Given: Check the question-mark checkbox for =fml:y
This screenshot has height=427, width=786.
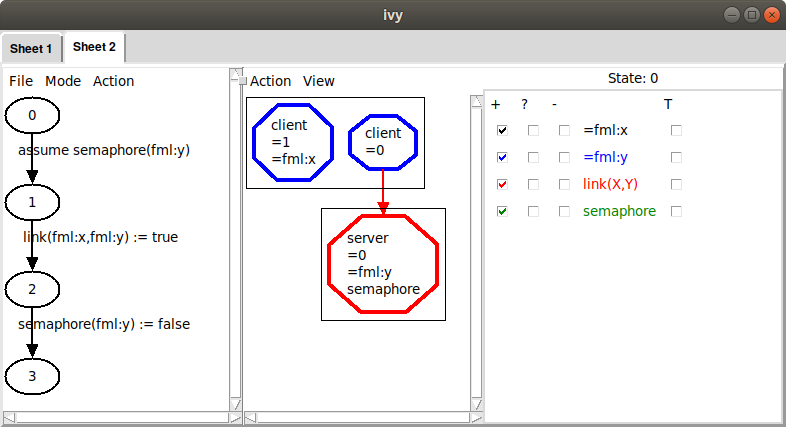Looking at the screenshot, I should pyautogui.click(x=533, y=157).
